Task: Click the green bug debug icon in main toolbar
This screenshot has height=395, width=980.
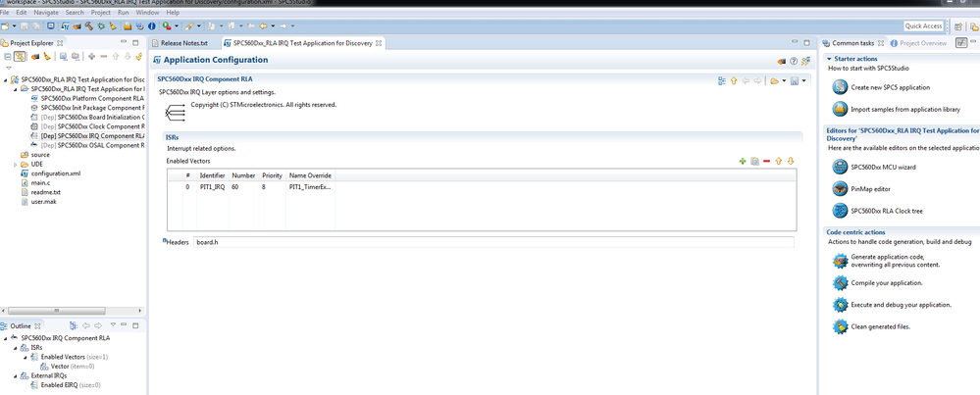Action: (x=101, y=26)
